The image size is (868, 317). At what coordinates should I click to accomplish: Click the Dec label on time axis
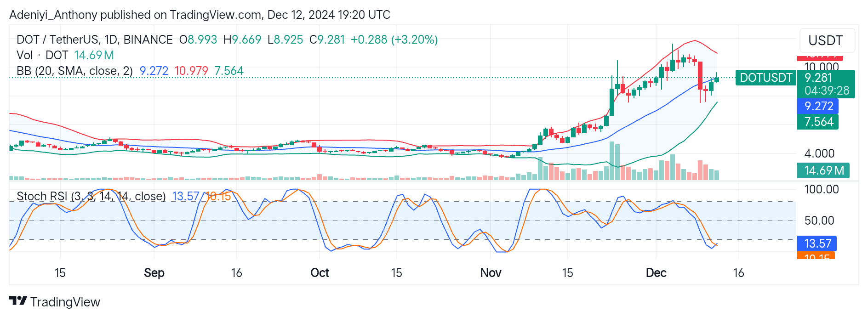click(x=656, y=273)
